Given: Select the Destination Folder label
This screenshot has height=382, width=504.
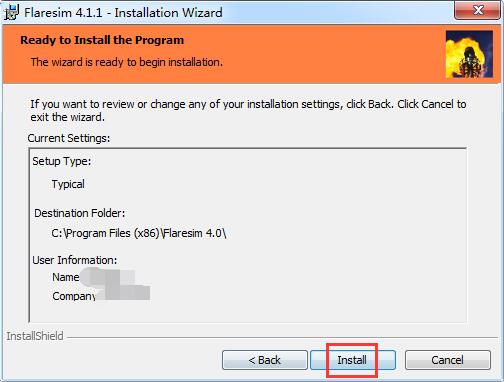Looking at the screenshot, I should tap(80, 213).
